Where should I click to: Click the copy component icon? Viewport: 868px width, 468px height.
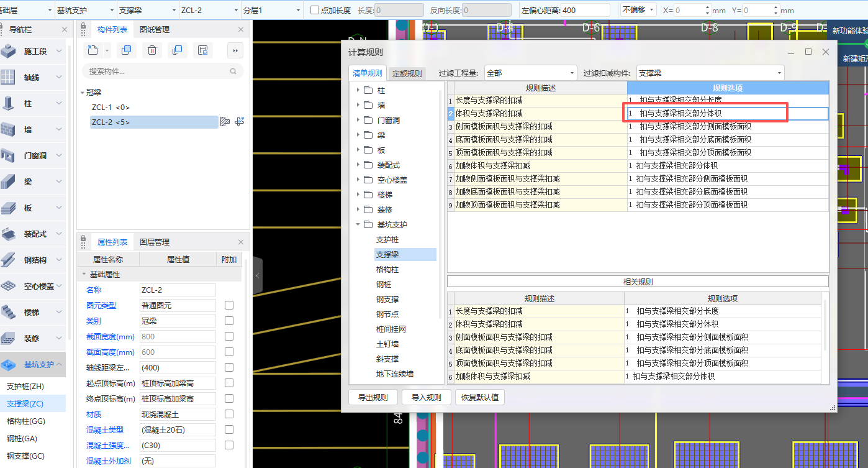126,50
